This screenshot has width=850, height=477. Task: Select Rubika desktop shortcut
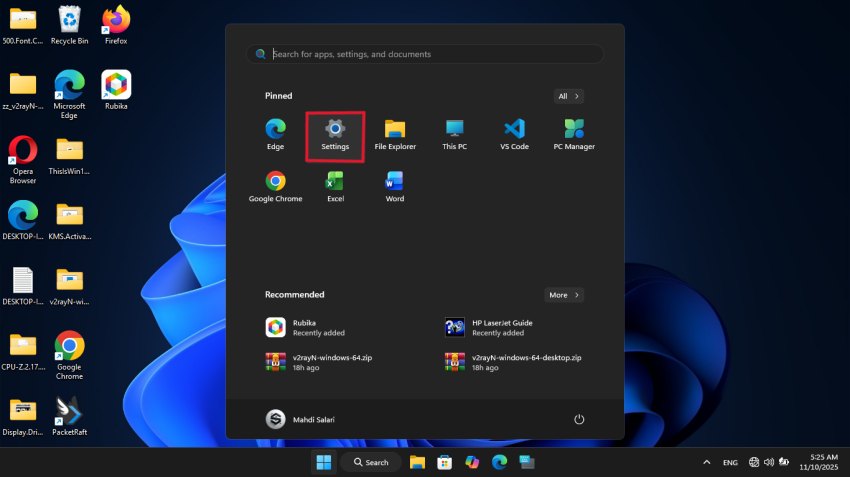click(x=116, y=90)
